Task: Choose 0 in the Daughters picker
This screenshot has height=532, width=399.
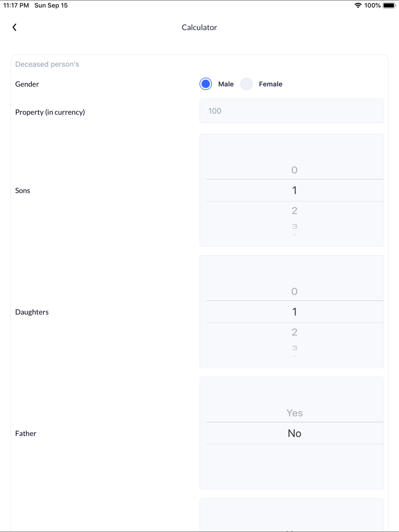Action: click(x=294, y=292)
